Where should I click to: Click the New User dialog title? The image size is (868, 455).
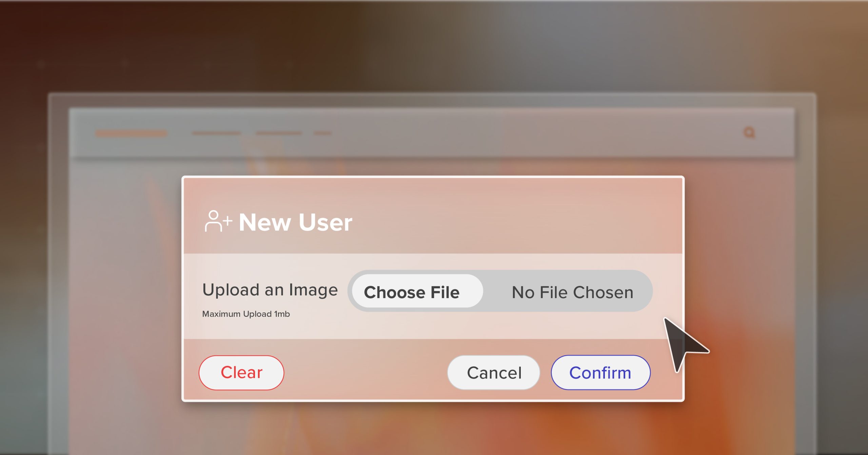(295, 223)
